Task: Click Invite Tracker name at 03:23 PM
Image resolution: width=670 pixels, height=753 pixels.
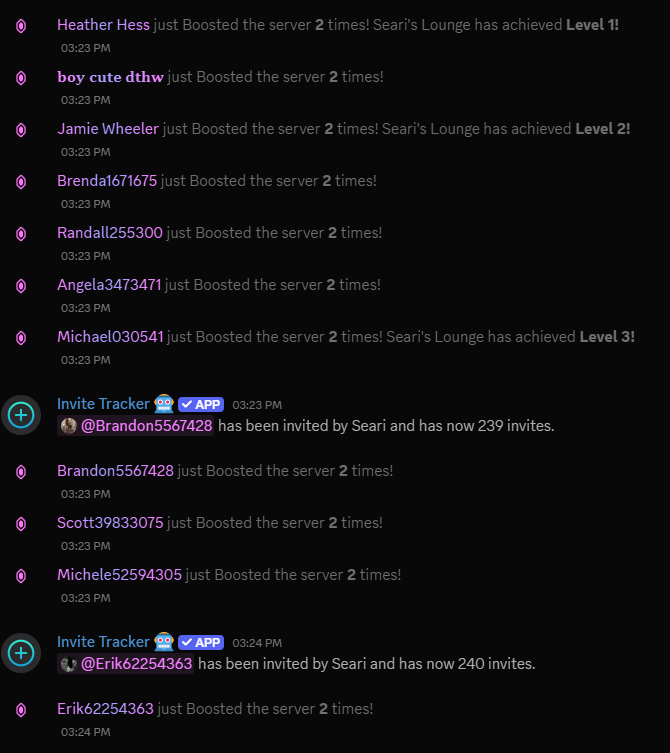Action: (103, 404)
